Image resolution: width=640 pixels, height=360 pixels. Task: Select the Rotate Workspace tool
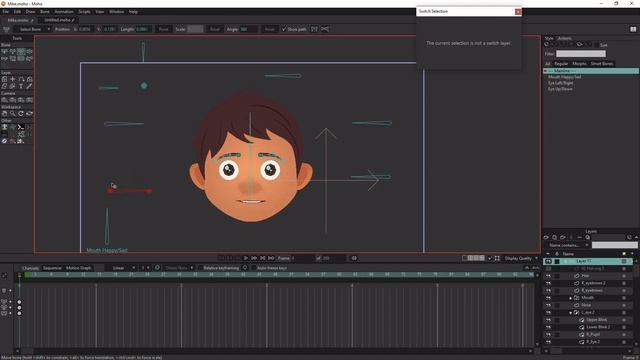21,113
